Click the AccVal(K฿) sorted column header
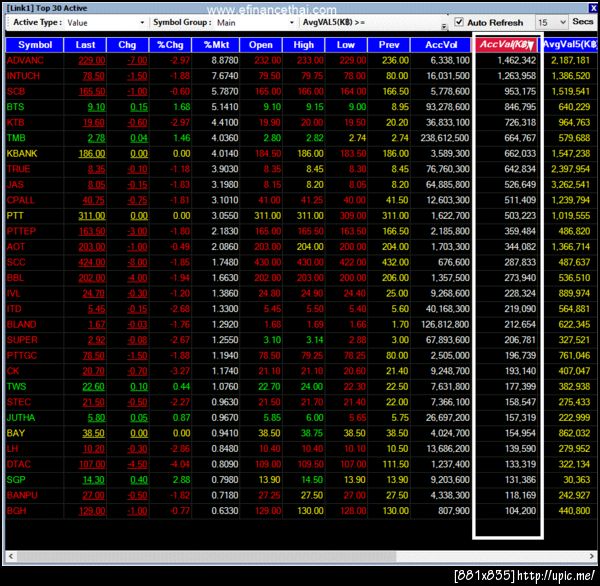 [507, 45]
